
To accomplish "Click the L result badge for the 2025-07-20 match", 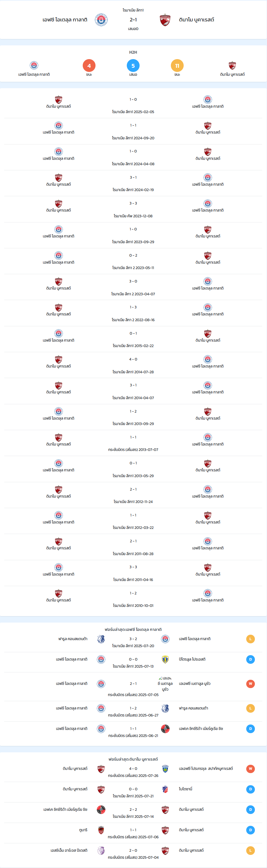I will point(250,639).
